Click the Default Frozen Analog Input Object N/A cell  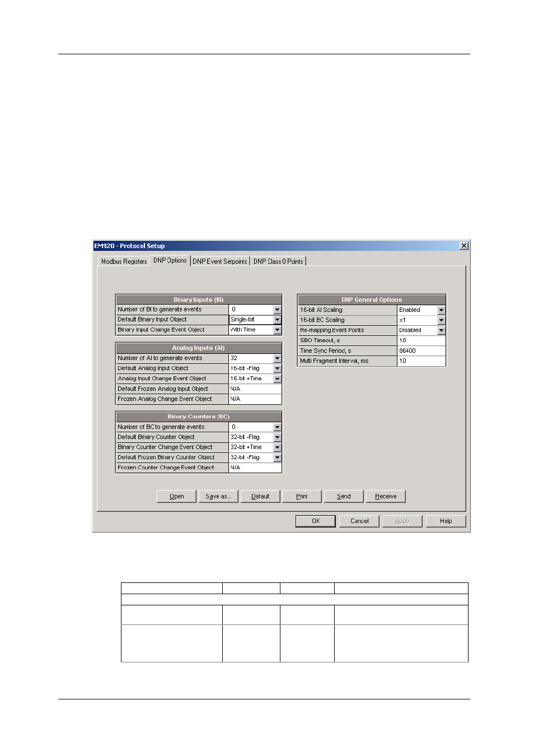(255, 389)
